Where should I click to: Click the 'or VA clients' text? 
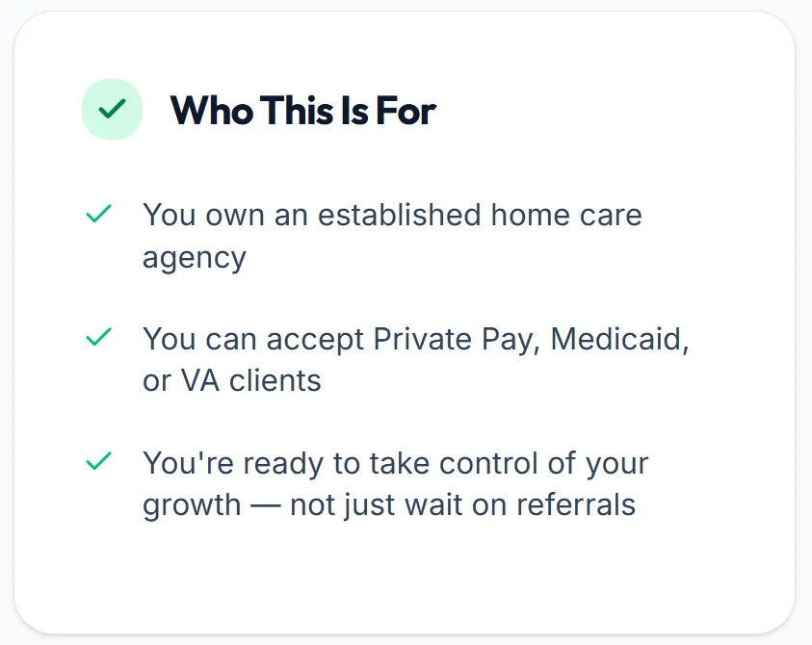[231, 380]
